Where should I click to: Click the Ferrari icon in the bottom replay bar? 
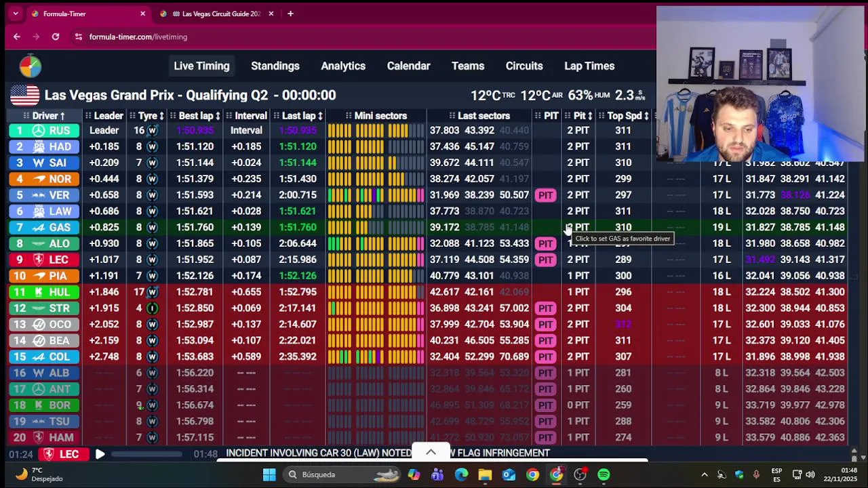click(x=49, y=454)
